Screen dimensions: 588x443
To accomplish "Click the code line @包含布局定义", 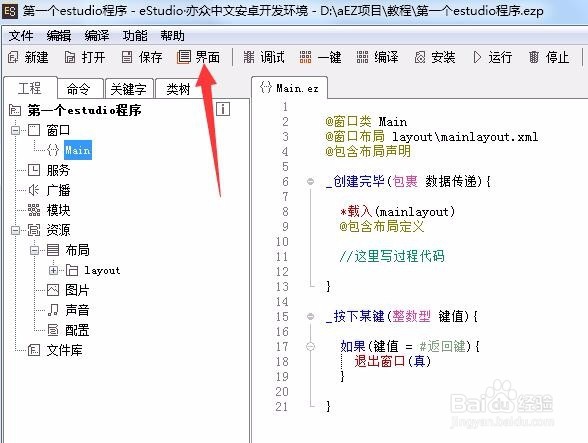I will (x=382, y=226).
